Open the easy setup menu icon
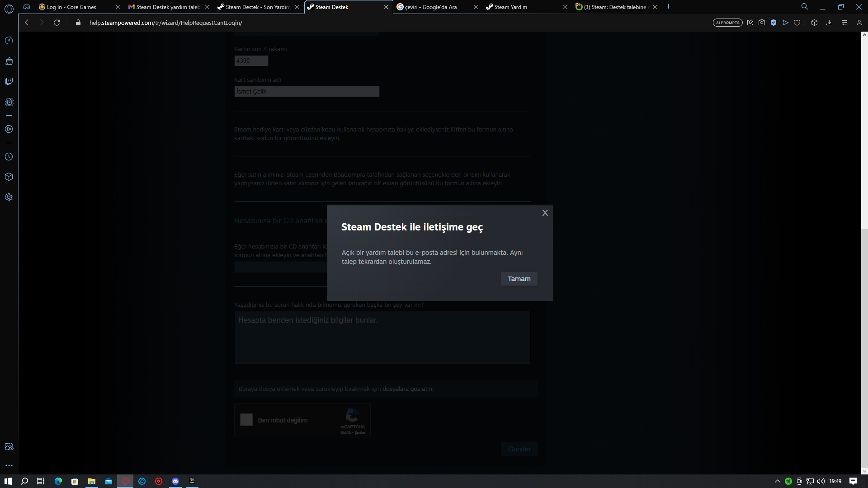This screenshot has width=868, height=488. 844,23
